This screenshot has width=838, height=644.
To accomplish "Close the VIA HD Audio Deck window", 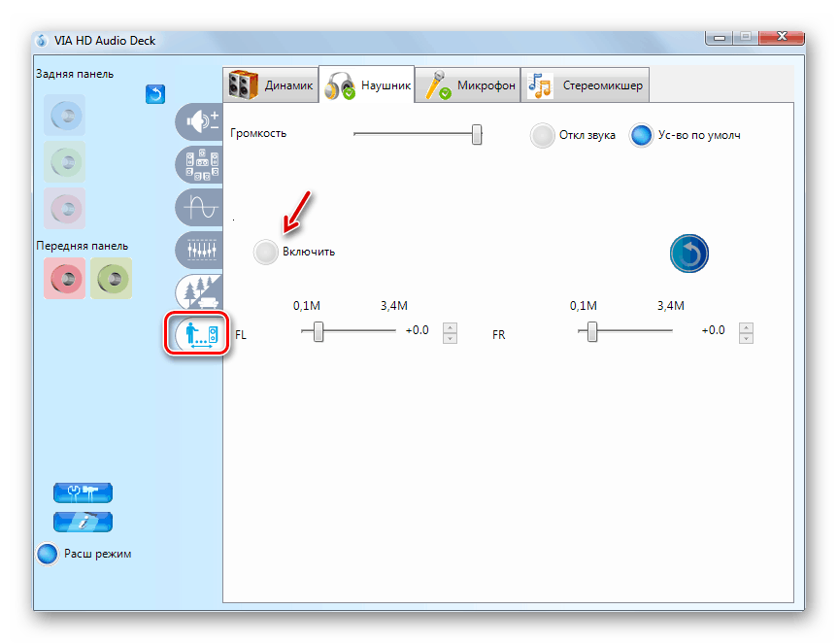I will (782, 37).
